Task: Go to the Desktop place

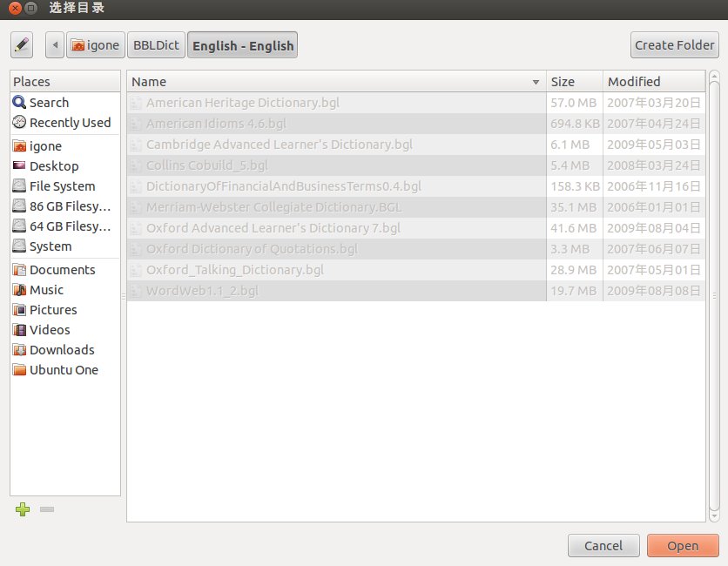Action: click(65, 166)
